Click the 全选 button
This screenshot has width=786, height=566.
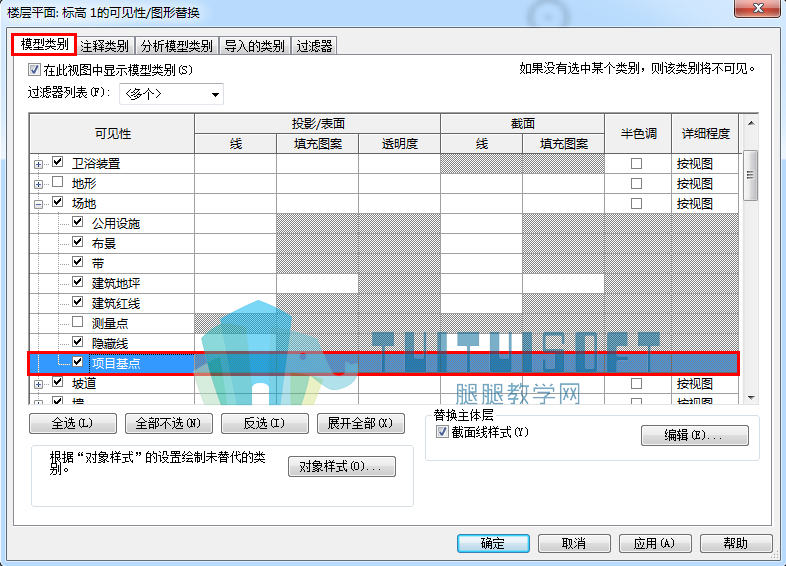73,424
